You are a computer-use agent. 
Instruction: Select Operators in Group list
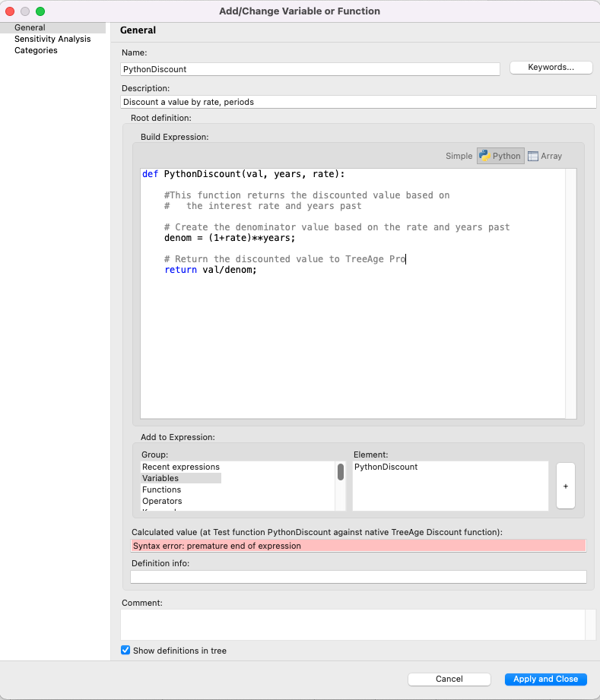coord(162,501)
